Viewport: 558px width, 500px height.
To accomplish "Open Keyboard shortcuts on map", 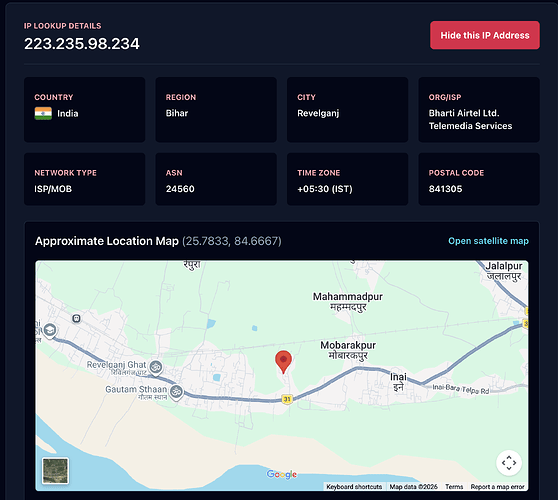I will (x=354, y=486).
